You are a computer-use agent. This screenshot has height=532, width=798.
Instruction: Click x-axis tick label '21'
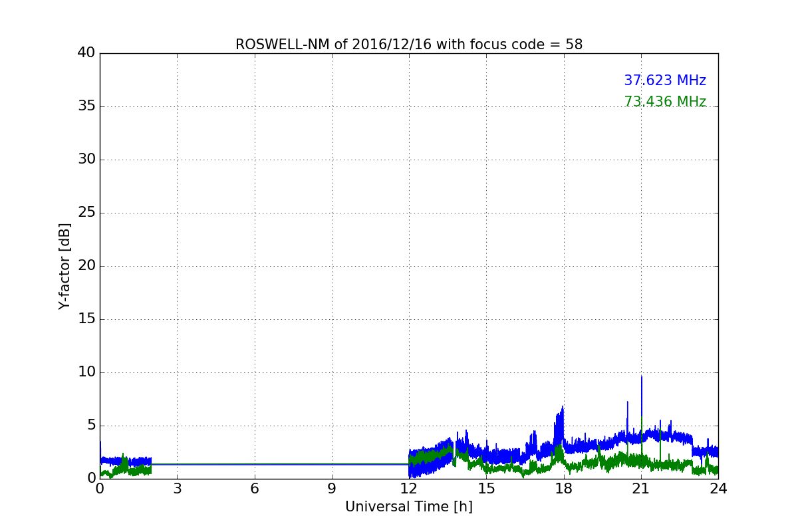pos(641,489)
